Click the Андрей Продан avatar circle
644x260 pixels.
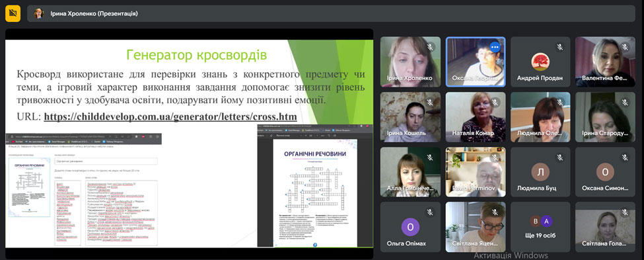click(540, 62)
